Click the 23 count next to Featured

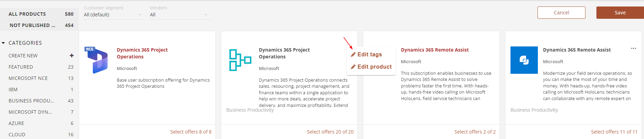(x=71, y=67)
